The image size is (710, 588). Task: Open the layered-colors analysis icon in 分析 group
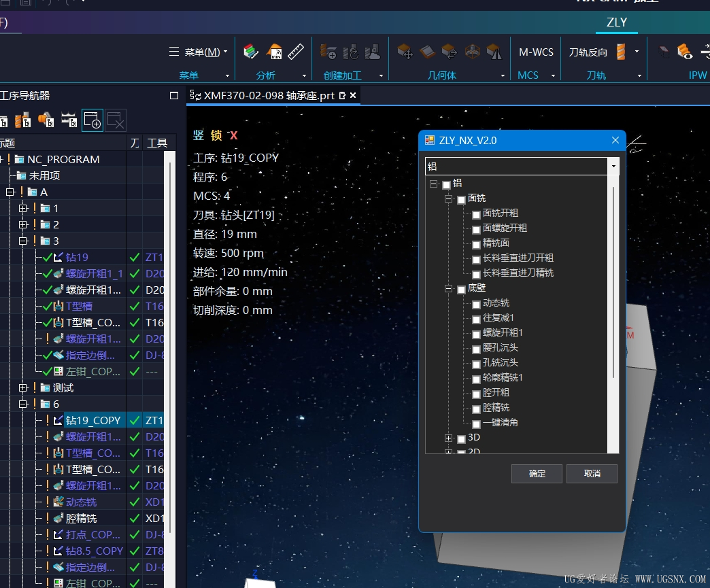click(250, 52)
